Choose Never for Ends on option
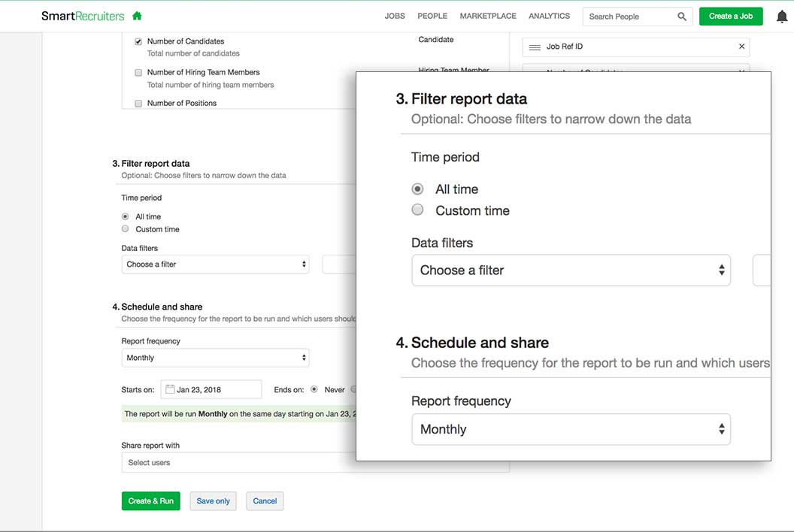This screenshot has width=794, height=532. click(314, 389)
